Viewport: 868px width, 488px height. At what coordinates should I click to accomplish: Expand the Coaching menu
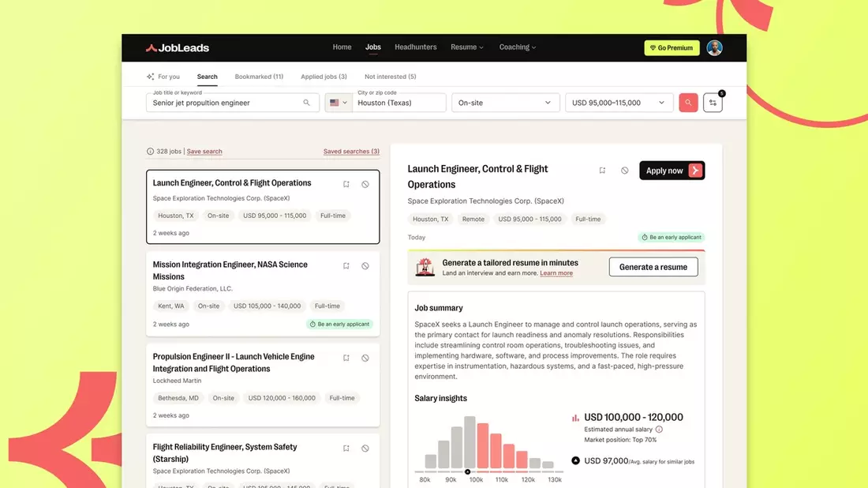click(x=518, y=47)
